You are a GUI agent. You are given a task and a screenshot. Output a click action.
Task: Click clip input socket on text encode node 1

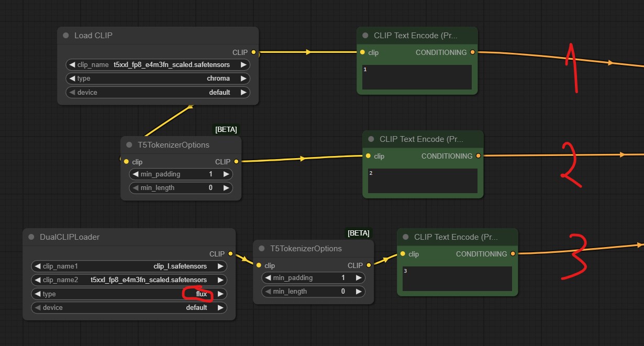pos(362,52)
